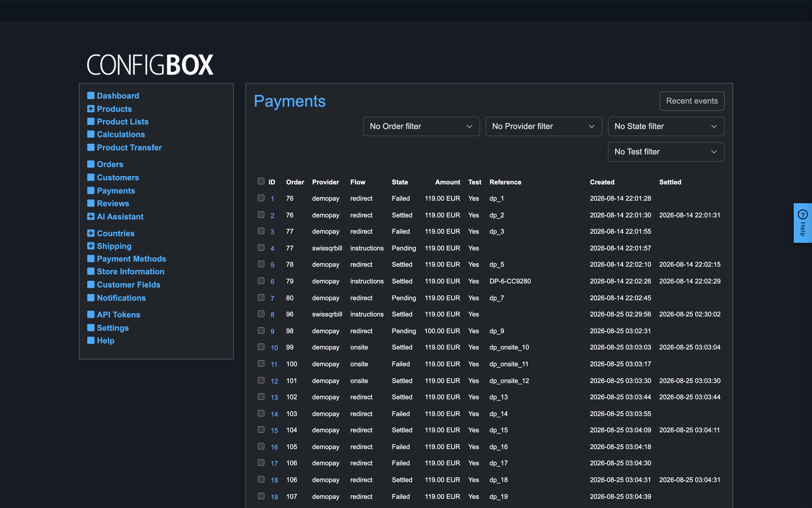Open the No State filter dropdown
The height and width of the screenshot is (508, 812).
click(x=666, y=126)
